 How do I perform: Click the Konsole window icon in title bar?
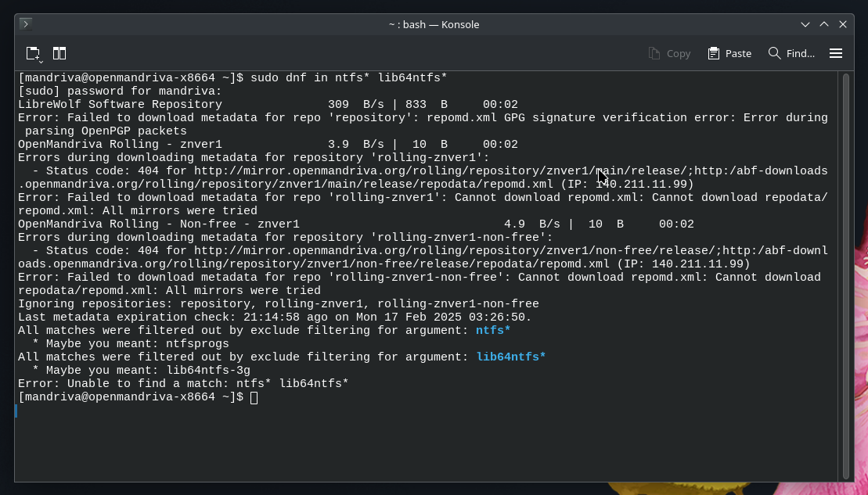[x=26, y=24]
